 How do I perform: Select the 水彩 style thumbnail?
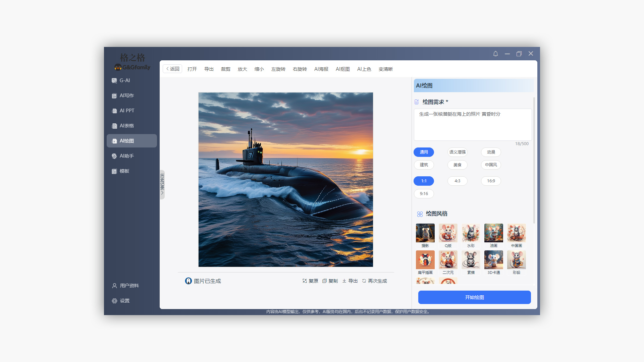coord(471,233)
